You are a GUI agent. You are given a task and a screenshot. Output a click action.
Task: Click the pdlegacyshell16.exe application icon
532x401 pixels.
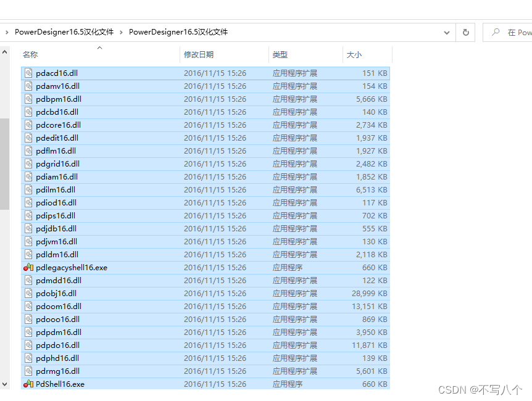point(28,267)
